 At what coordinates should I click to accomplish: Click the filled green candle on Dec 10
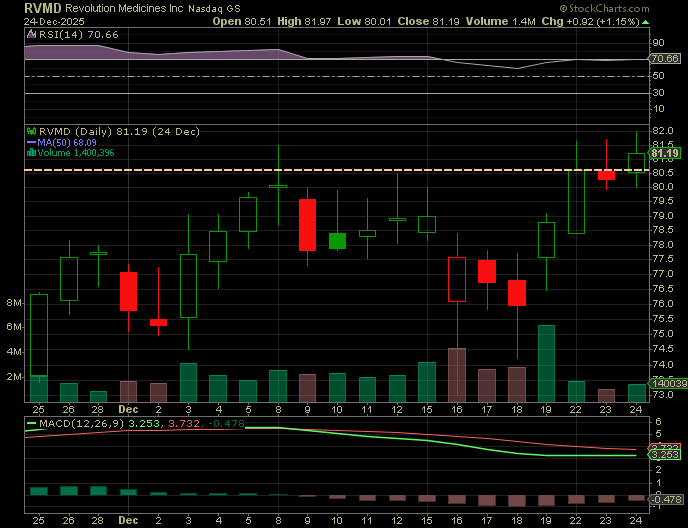(x=337, y=241)
